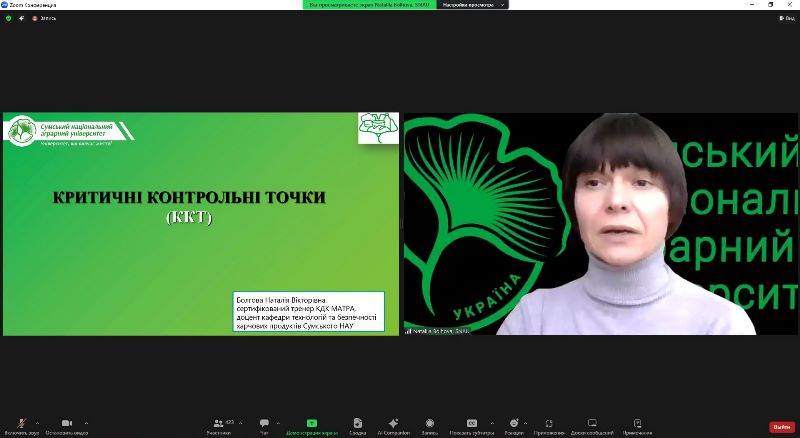Screen dimensions: 800x438
Task: Open the Apps icon in toolbar
Action: (x=548, y=424)
